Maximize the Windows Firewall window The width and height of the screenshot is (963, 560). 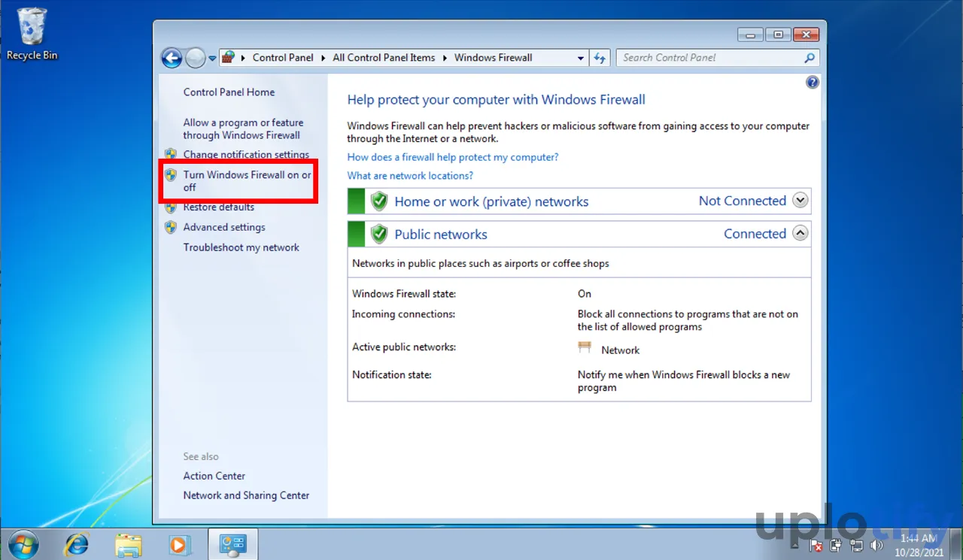pos(778,35)
